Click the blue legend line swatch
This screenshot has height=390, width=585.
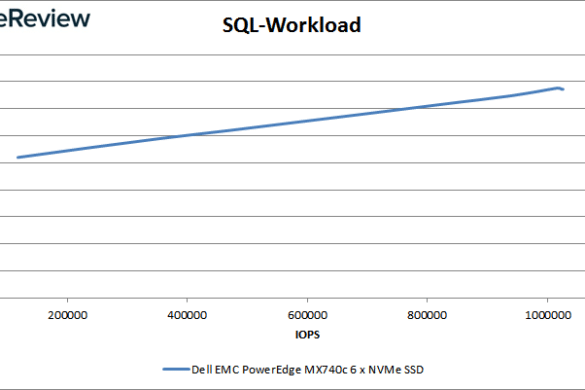coord(176,369)
